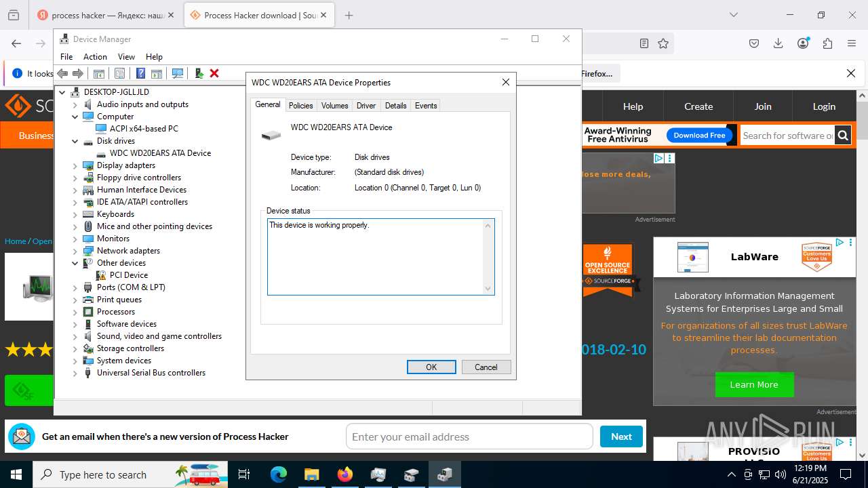
Task: Click Cancel in device properties dialog
Action: [x=486, y=367]
